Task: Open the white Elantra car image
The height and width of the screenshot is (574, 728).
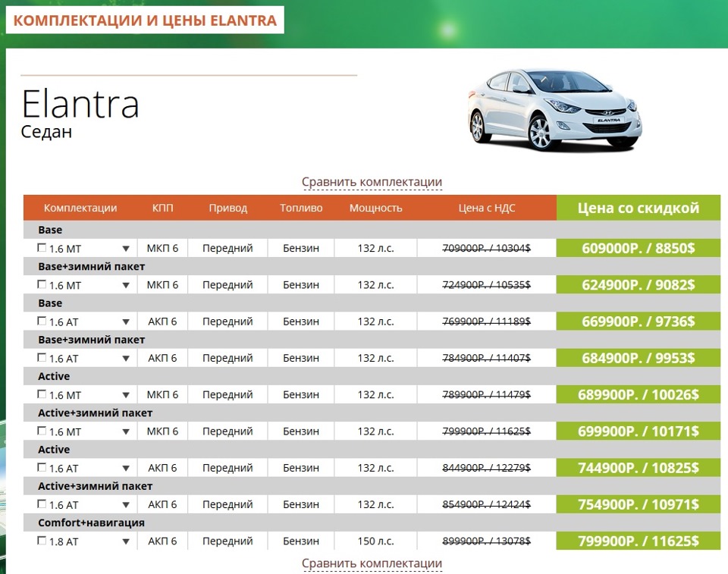Action: (x=554, y=110)
